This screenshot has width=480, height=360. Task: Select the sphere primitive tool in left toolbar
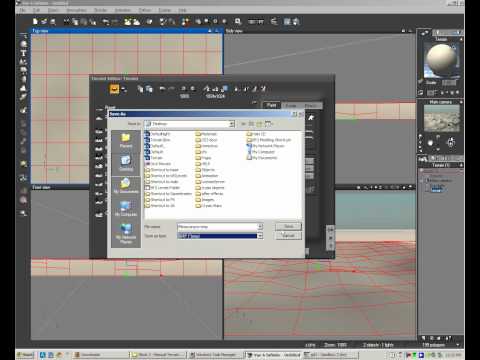click(23, 44)
